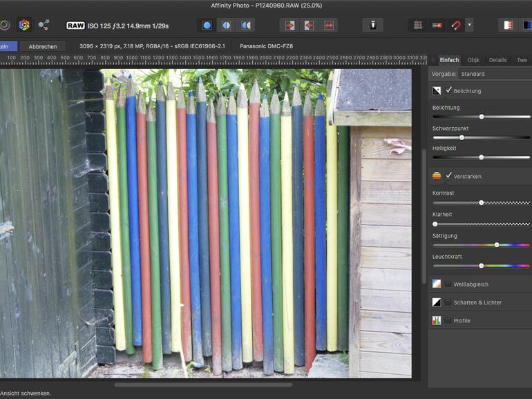Click the assistant icon in the toolbar
Screen dimensions: 532x399
[x=372, y=26]
